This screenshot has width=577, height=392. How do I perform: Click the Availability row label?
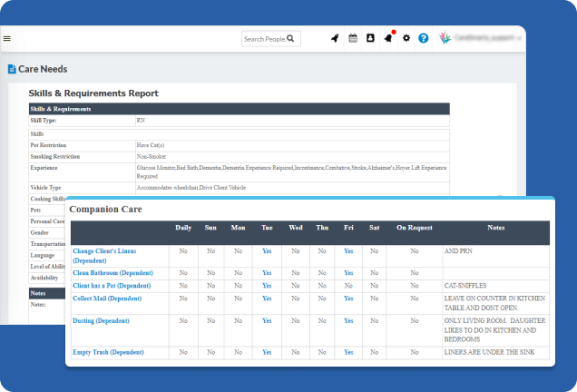pos(44,278)
